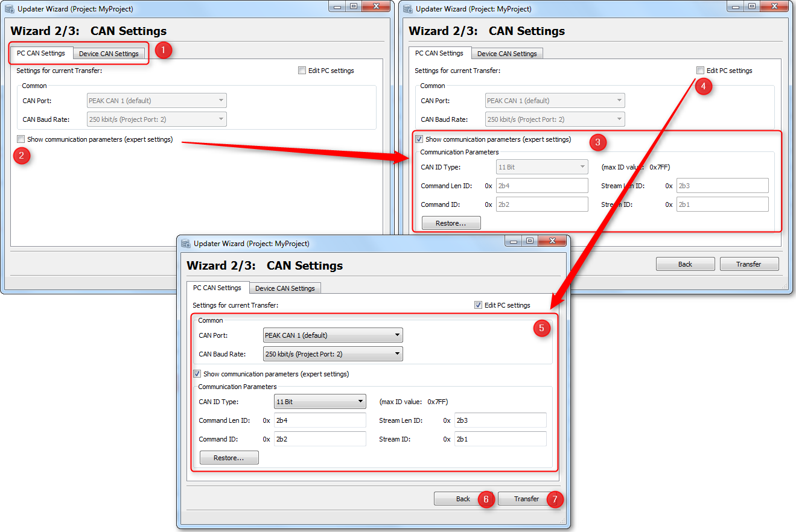The width and height of the screenshot is (796, 532).
Task: Click the Stream ID input field showing 2b1
Action: (500, 439)
